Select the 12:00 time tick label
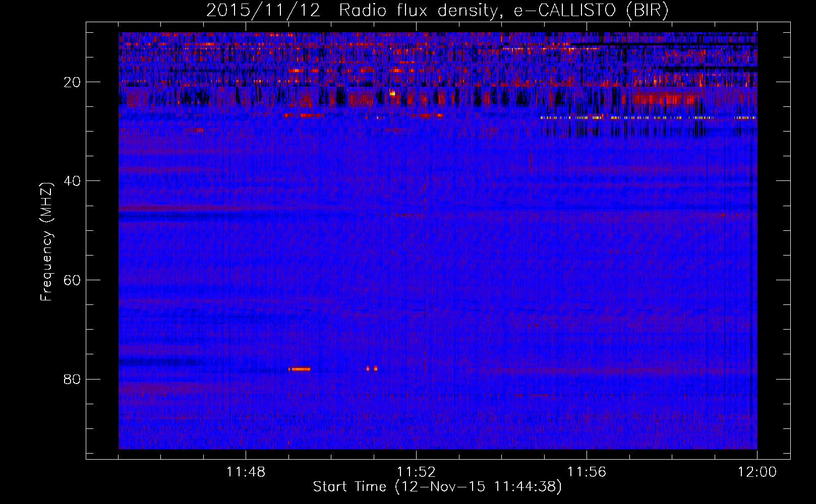816x504 pixels. [757, 472]
